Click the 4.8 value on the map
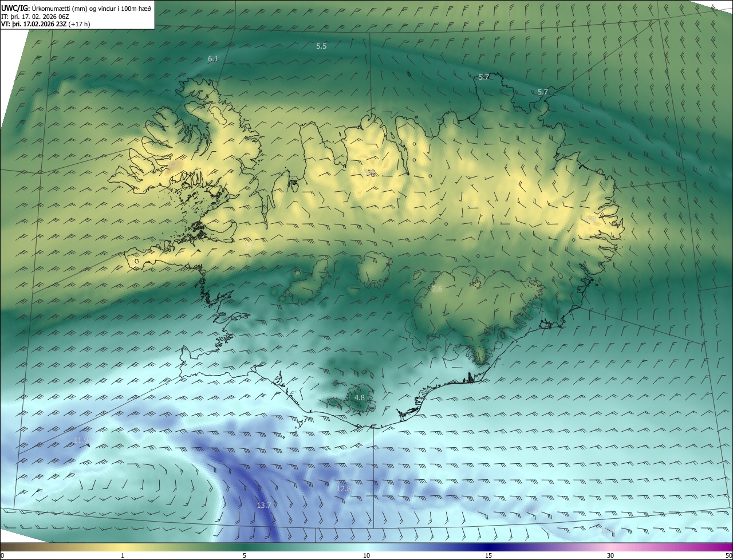The height and width of the screenshot is (560, 733). [x=360, y=397]
